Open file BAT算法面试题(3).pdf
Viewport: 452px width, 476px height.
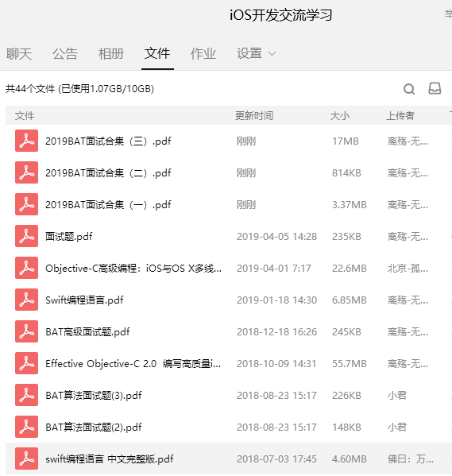coord(94,396)
